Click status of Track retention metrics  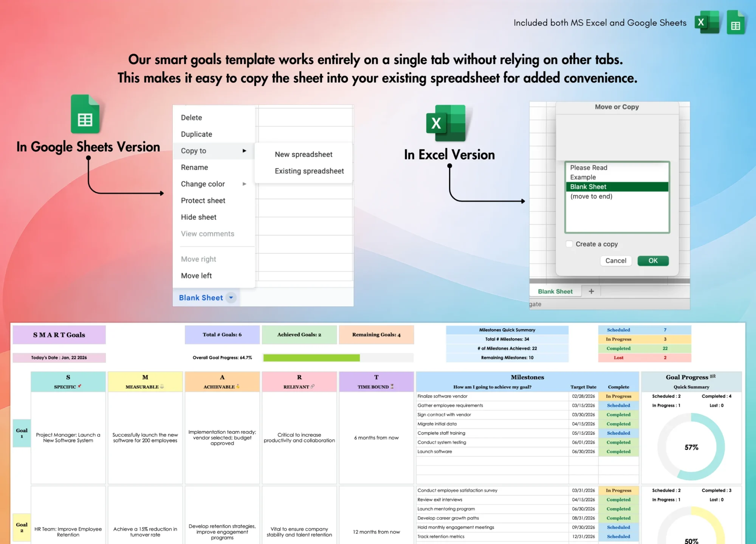pos(618,536)
